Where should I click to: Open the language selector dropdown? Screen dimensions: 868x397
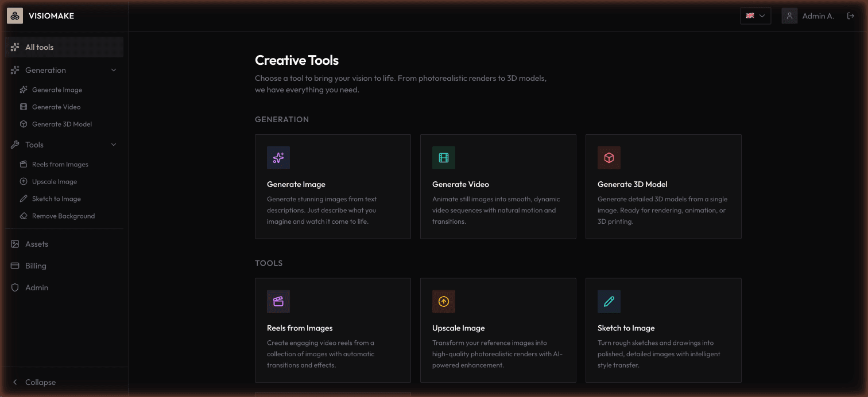click(755, 15)
